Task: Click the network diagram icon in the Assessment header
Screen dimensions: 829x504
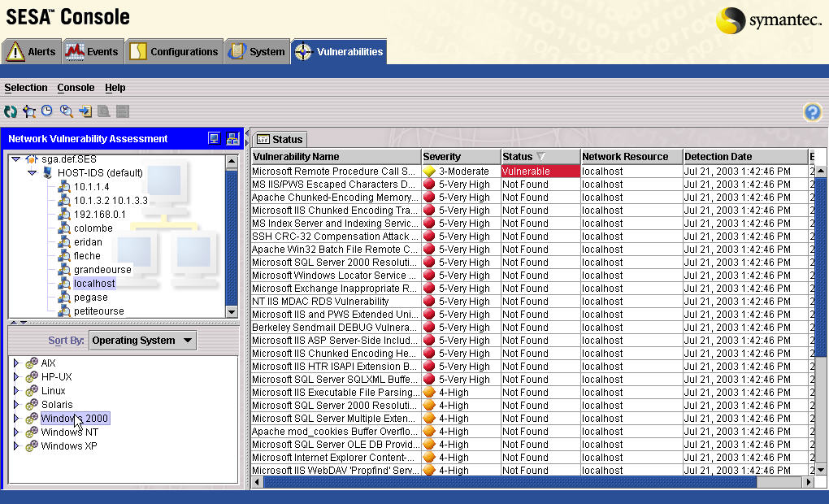Action: 232,138
